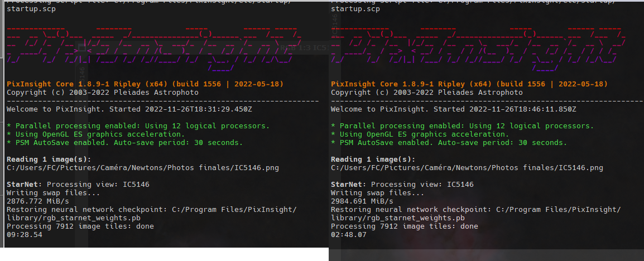Select the PixInsight Core version line in right console
The height and width of the screenshot is (261, 644).
(469, 84)
